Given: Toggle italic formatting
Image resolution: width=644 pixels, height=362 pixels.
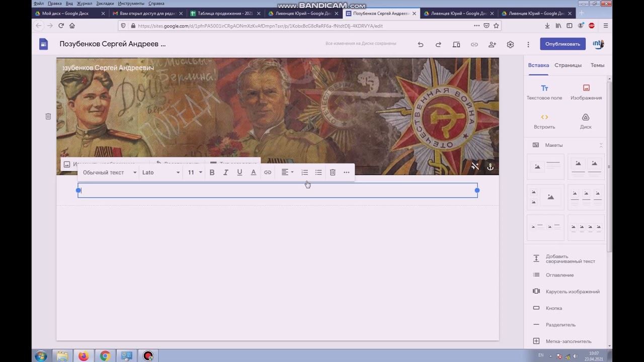Looking at the screenshot, I should tap(226, 172).
